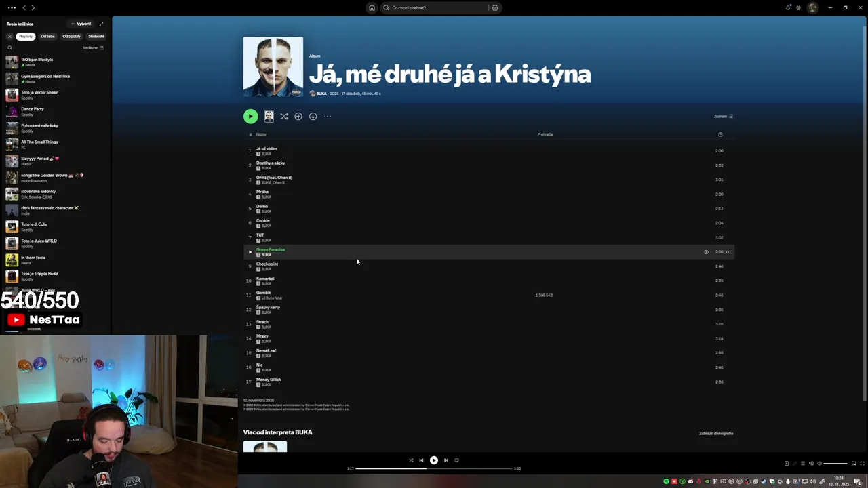Viewport: 868px width, 488px height.
Task: Select the Stiahnuté filter chip
Action: point(96,36)
